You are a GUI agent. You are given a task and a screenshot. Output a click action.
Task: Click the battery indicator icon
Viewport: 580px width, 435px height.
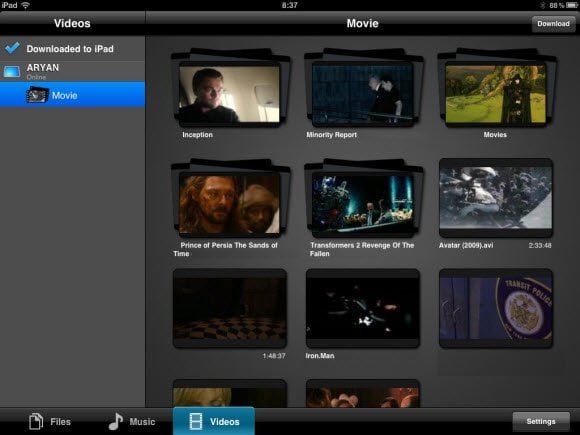(572, 5)
